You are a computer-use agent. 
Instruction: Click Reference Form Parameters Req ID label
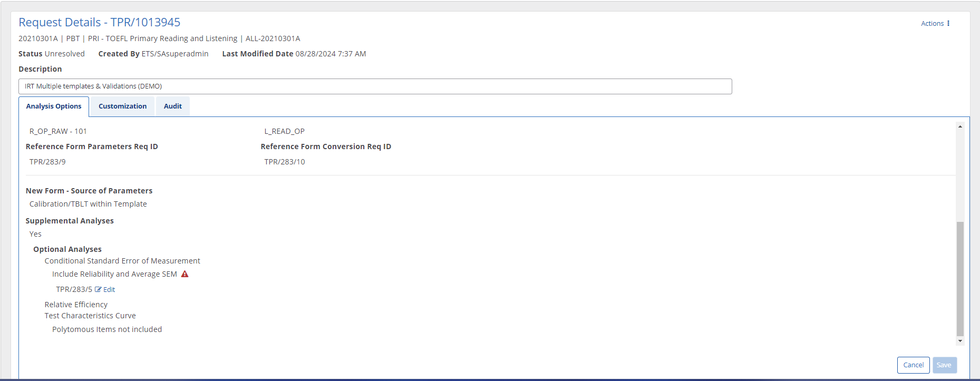click(x=92, y=146)
